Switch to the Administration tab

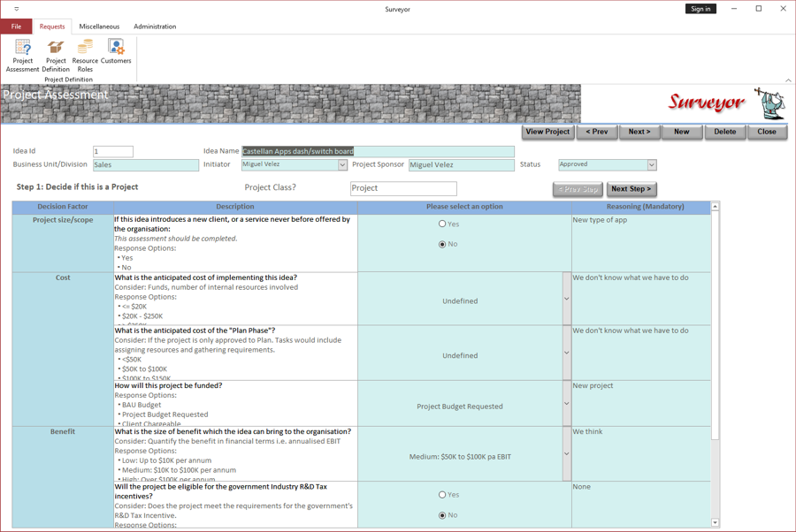tap(155, 27)
